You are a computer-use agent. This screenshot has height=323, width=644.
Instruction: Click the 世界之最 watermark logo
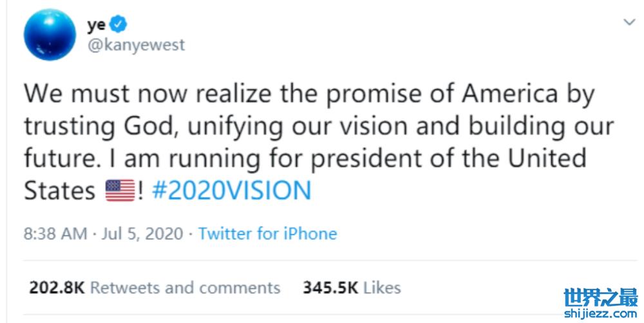coord(600,299)
